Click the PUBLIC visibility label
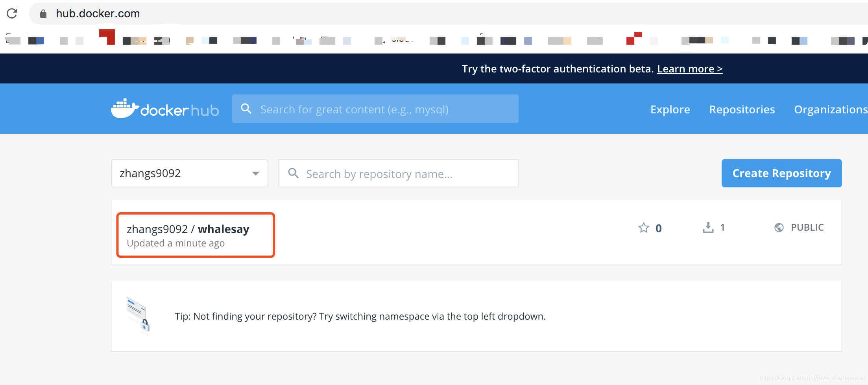Screen dimensions: 868x385 coord(807,228)
